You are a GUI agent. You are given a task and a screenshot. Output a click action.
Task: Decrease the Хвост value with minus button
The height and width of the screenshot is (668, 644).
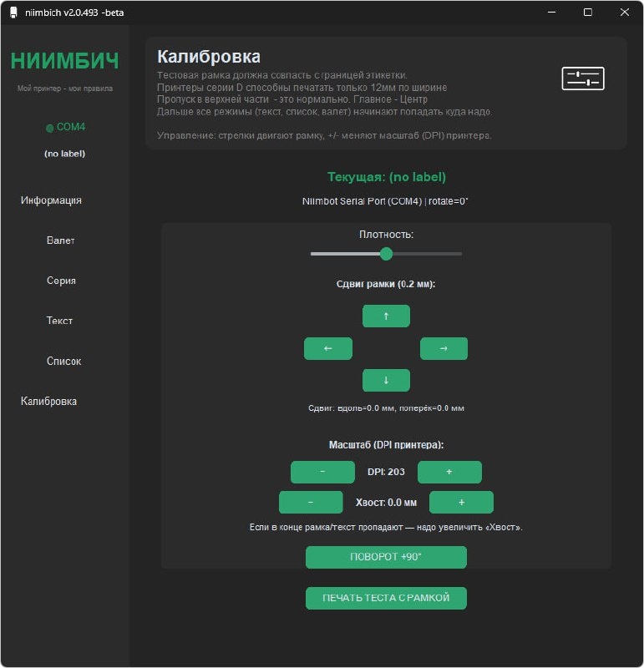coord(311,503)
